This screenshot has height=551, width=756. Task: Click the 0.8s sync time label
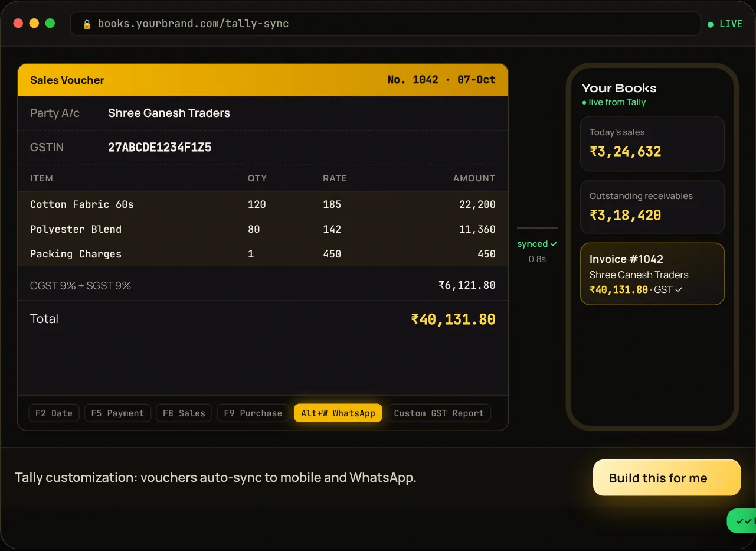tap(537, 259)
